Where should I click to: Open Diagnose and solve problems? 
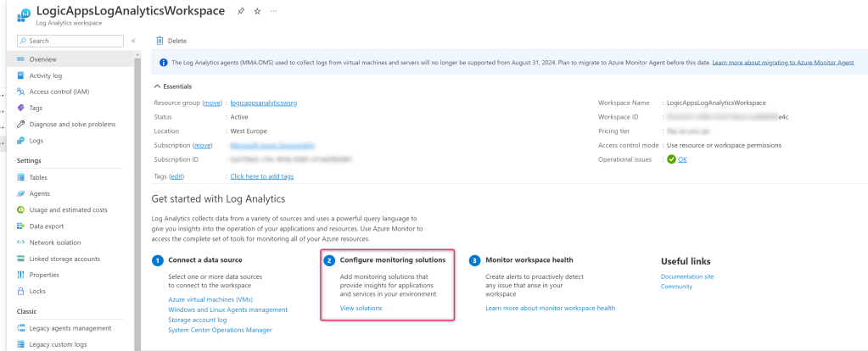(x=72, y=124)
